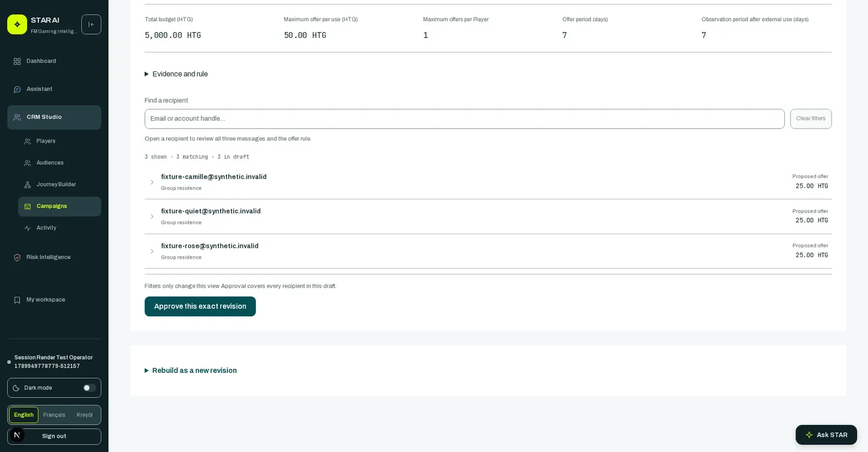Click the STAR AI logo icon

17,24
